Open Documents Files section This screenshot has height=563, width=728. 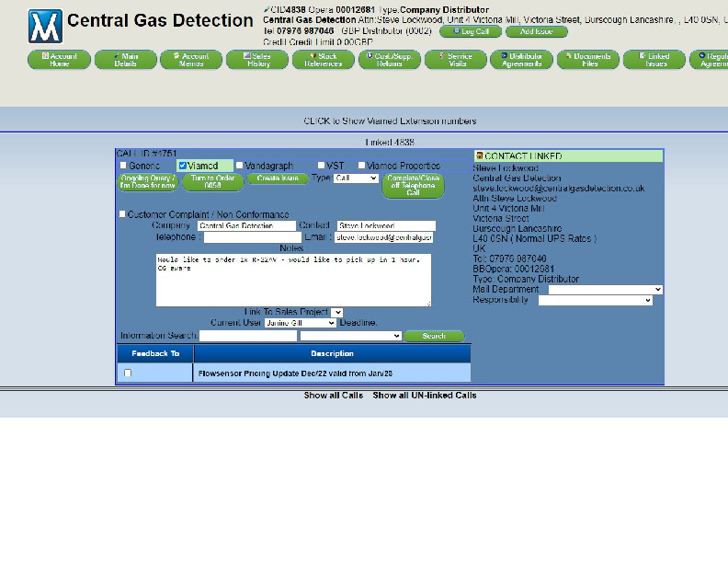(588, 60)
